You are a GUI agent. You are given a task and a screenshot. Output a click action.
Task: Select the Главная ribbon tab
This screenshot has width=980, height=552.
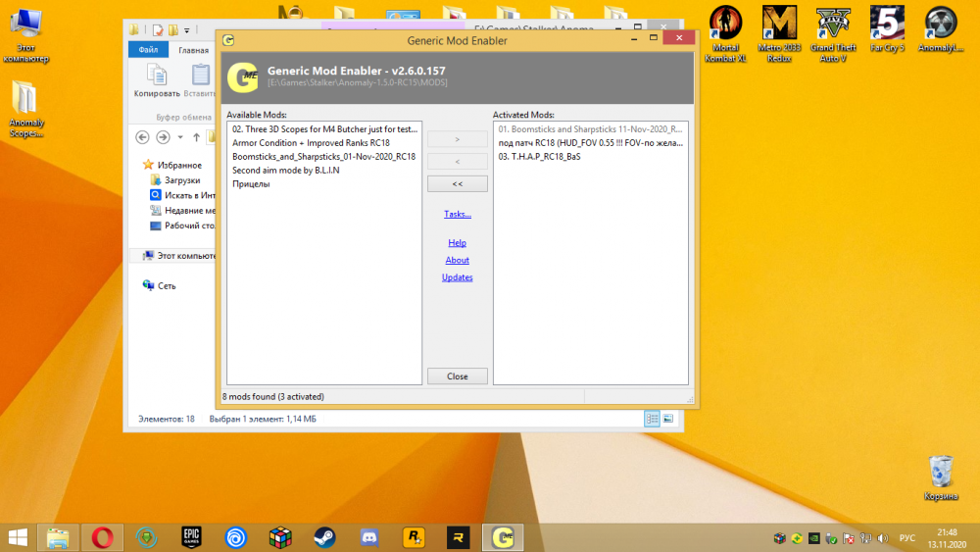coord(193,50)
